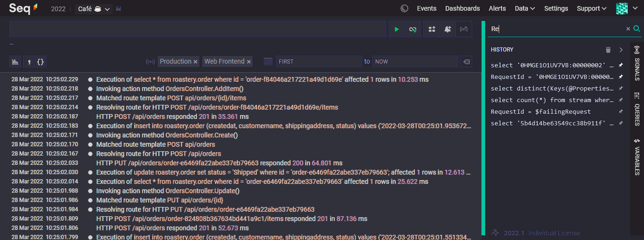Viewport: 644px width, 240px height.
Task: Click the comma CSV export button
Action: 29,61
